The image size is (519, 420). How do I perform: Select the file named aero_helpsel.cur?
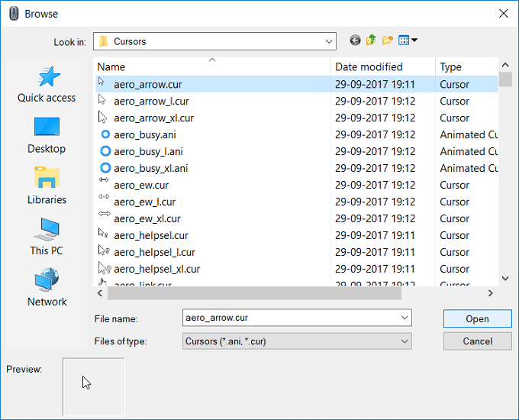pos(151,235)
